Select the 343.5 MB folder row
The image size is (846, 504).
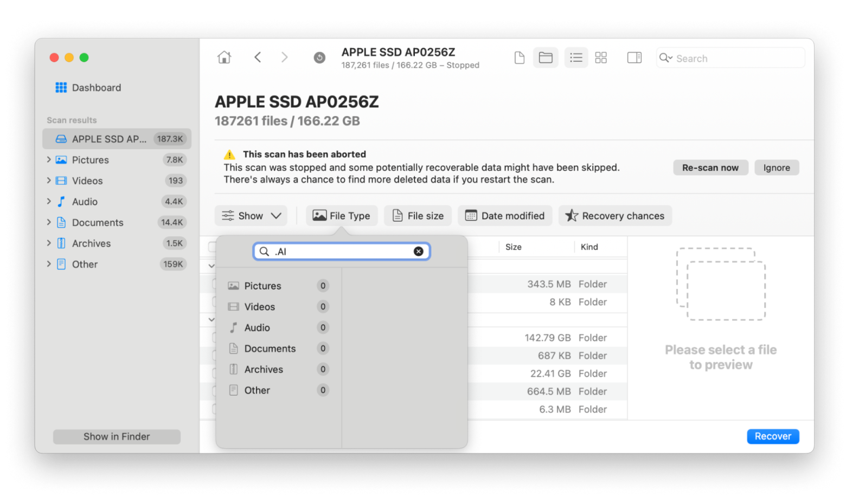point(548,284)
